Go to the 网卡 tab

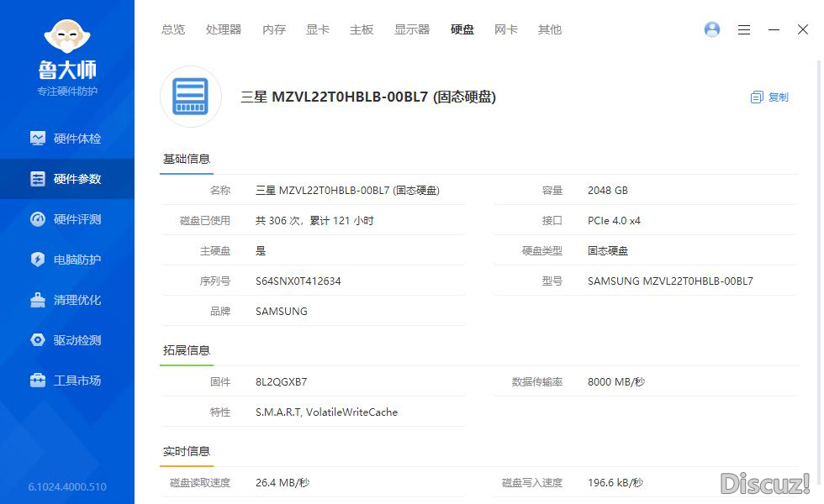506,29
